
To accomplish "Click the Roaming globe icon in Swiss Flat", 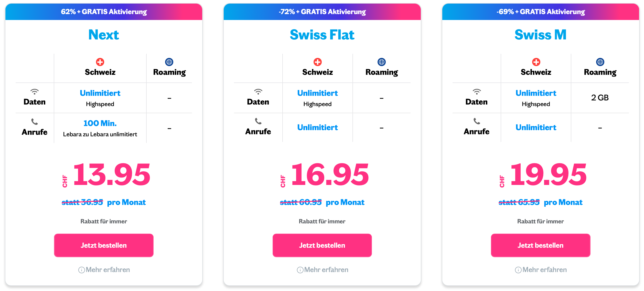I will coord(382,62).
